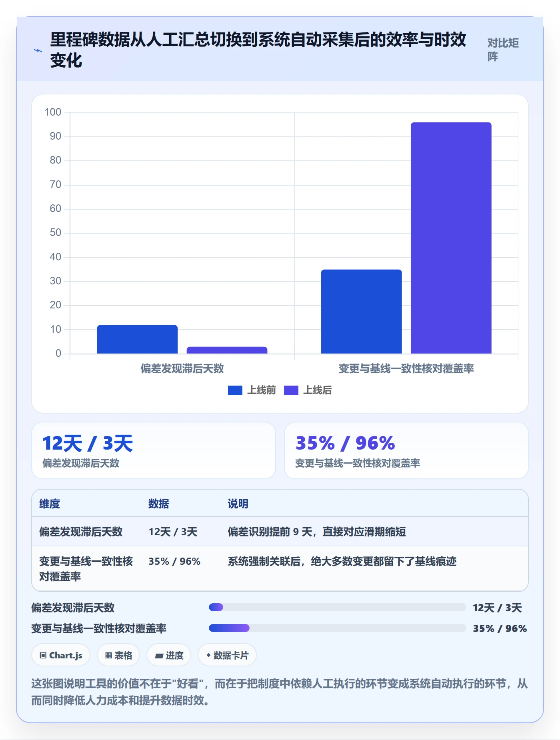This screenshot has height=740, width=560.
Task: Click the 进度 chip
Action: (x=169, y=655)
